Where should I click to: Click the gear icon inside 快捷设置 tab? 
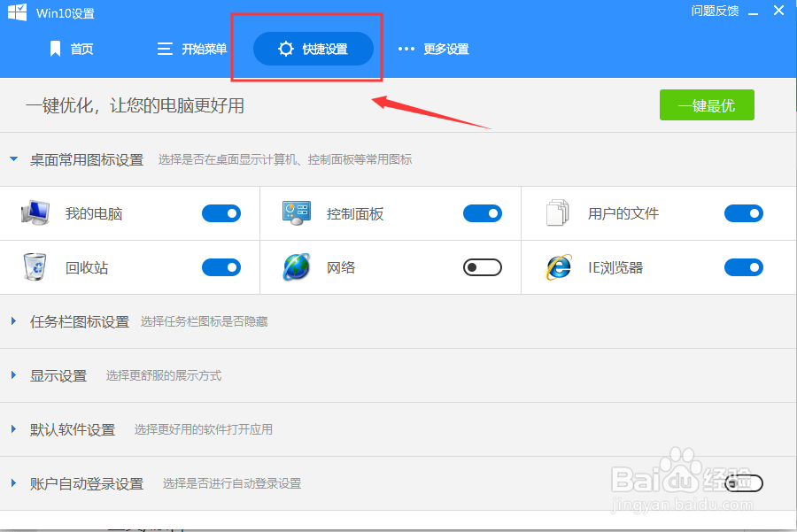click(x=285, y=49)
